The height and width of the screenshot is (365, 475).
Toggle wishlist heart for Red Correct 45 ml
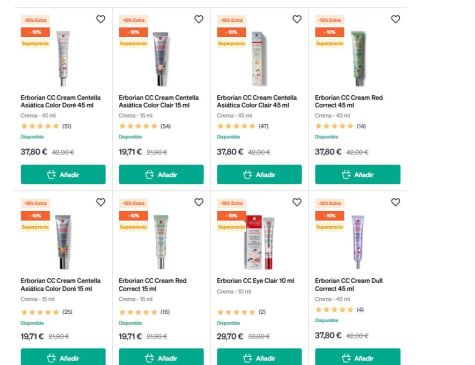tap(395, 19)
